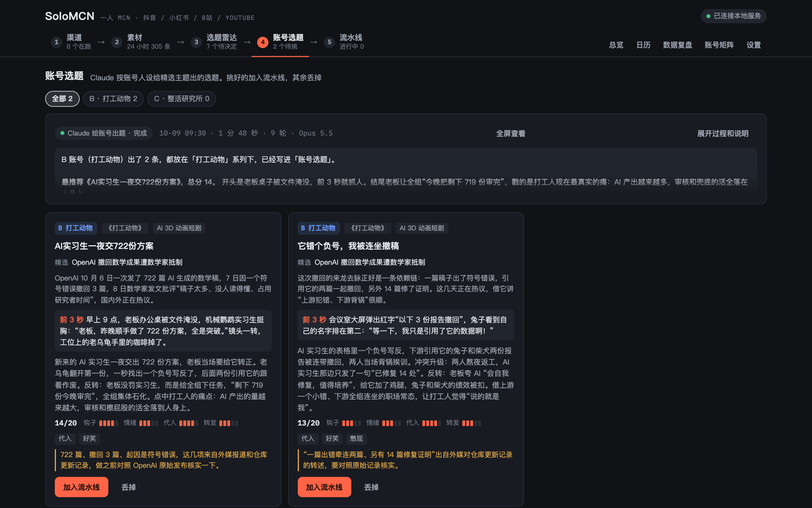Open step 5 流水线

point(344,42)
